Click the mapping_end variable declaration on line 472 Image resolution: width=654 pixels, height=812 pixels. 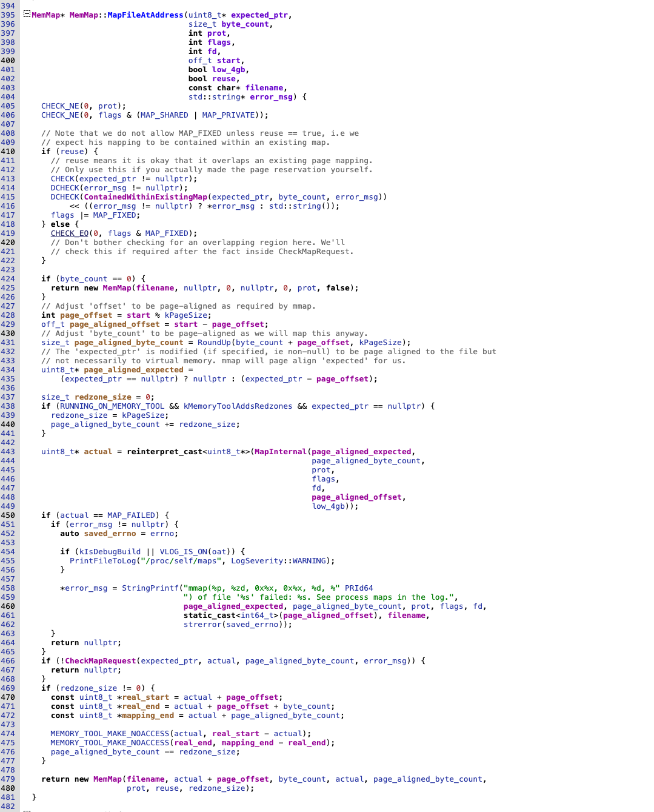point(148,716)
